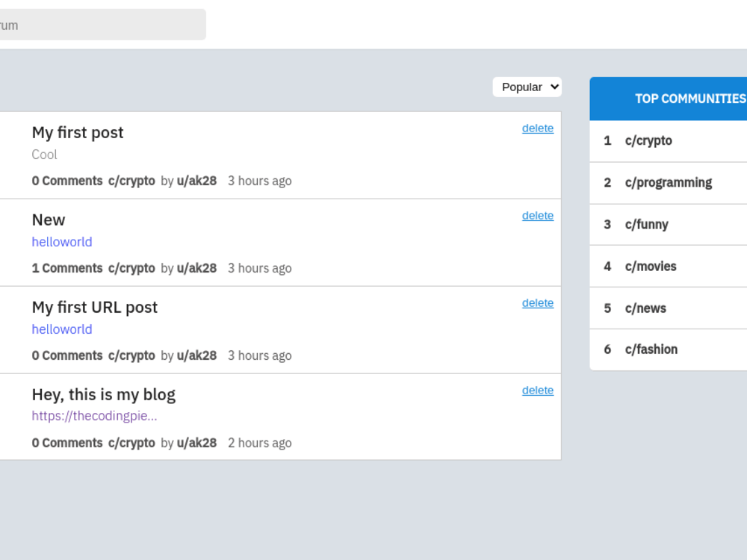Open My first URL post
747x560 pixels.
point(95,307)
